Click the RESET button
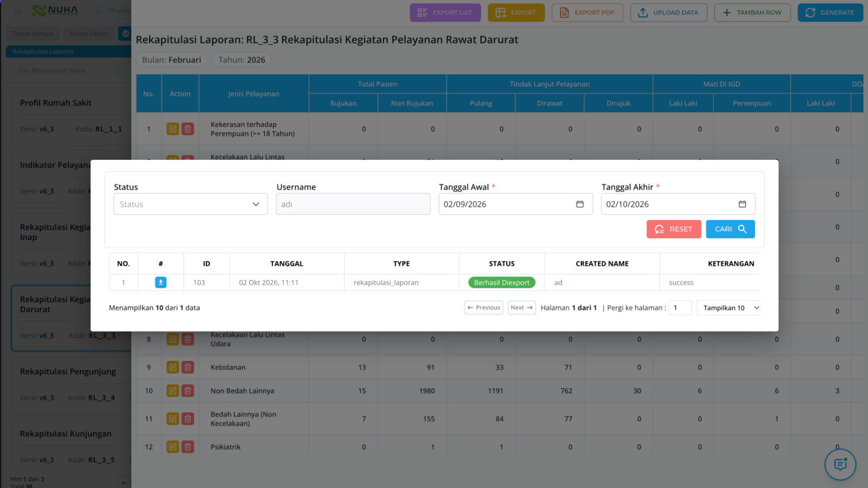 (674, 229)
